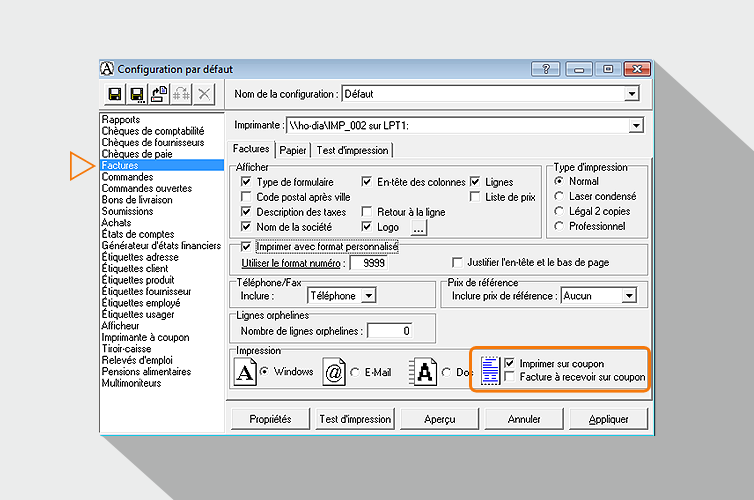Enable Code postal après ville checkbox
Screen dimensions: 754x500
[246, 197]
